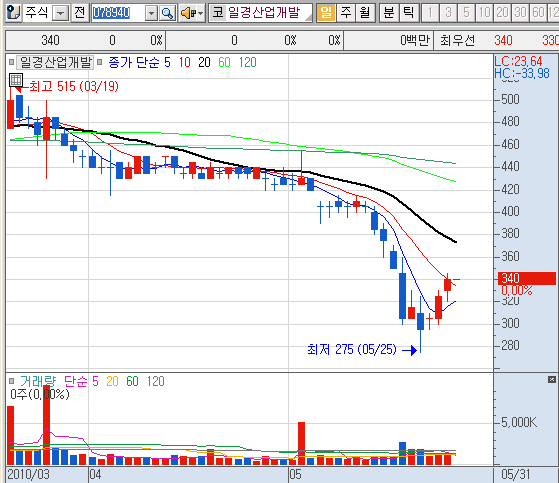559x483 pixels.
Task: Click the 05 month timeline label
Action: (x=296, y=475)
